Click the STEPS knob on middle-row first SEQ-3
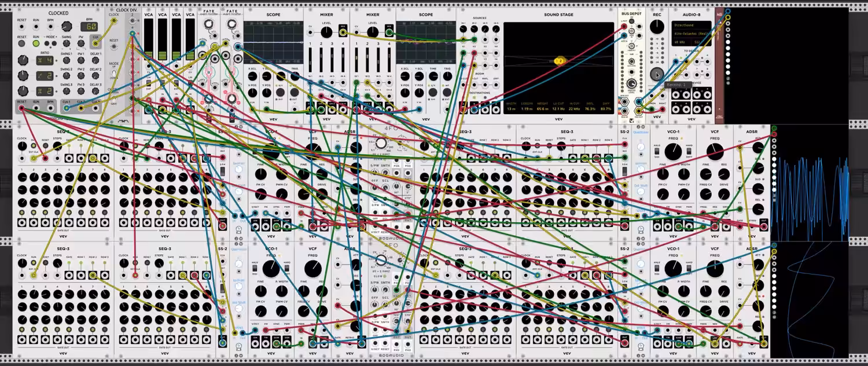Screen dimensions: 868x366 click(x=57, y=147)
